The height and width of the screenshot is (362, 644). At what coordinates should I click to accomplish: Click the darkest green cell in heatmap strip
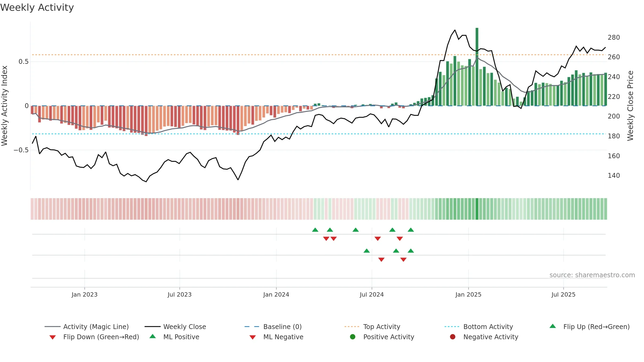pyautogui.click(x=477, y=209)
